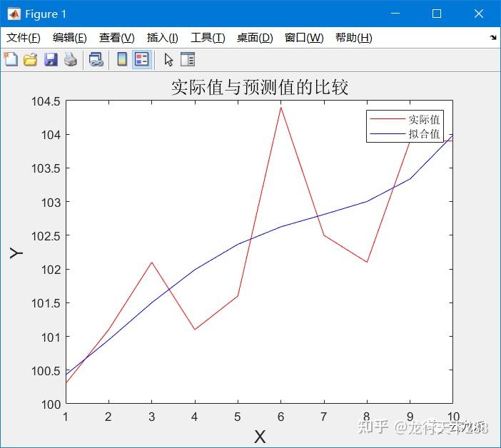Click the red data point at x=8
The height and width of the screenshot is (448, 501).
(x=367, y=262)
